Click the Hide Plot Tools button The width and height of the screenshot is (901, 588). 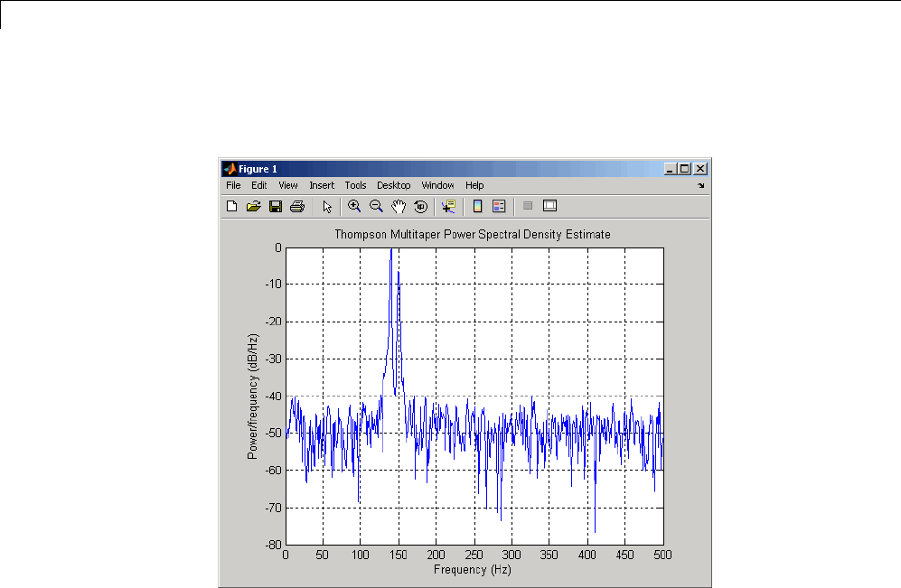coord(528,206)
